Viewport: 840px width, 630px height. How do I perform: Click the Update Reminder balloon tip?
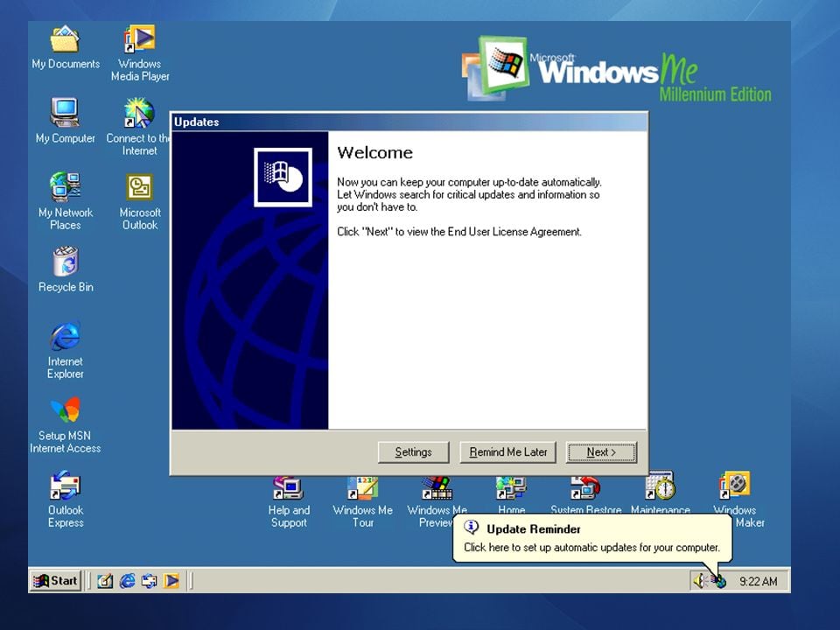[591, 538]
